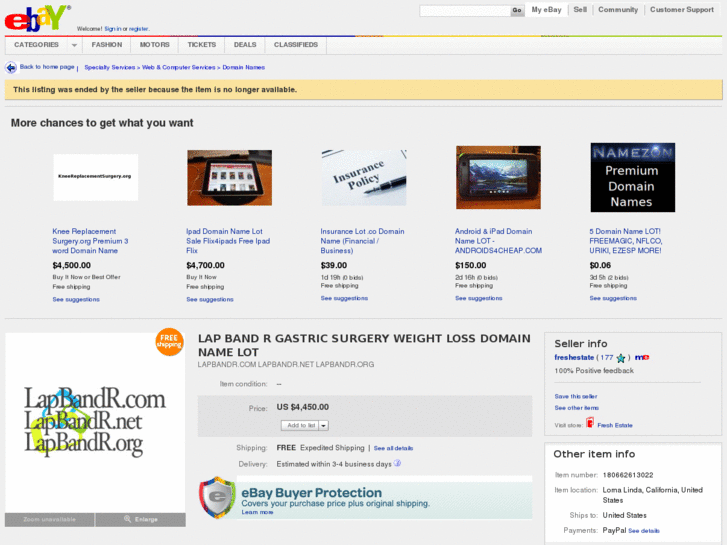Visit the Fresh Estate store link
Screen dimensions: 727x545
615,425
